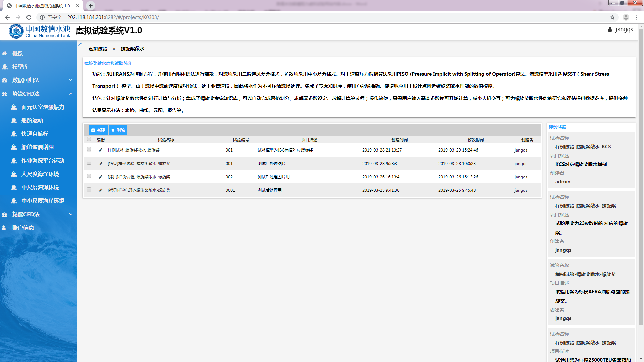Viewport: 644px width, 362px height.
Task: Open the 船舶运动 menu item
Action: pyautogui.click(x=32, y=120)
